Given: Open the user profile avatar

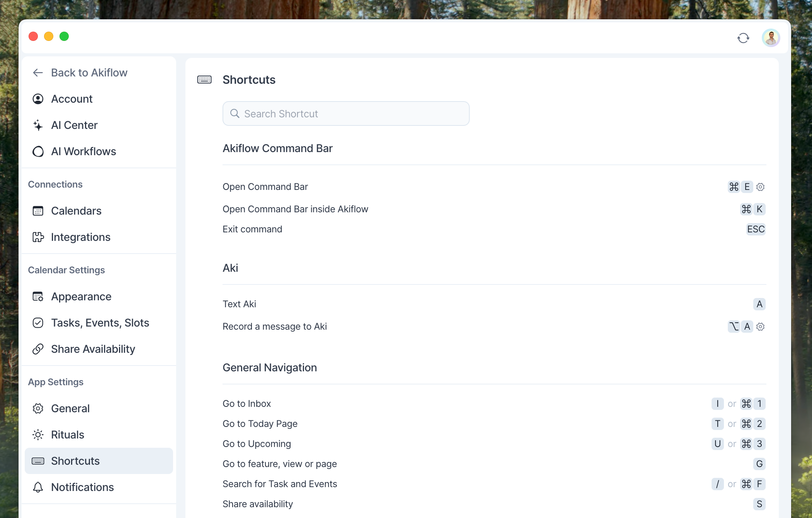Looking at the screenshot, I should coord(771,38).
